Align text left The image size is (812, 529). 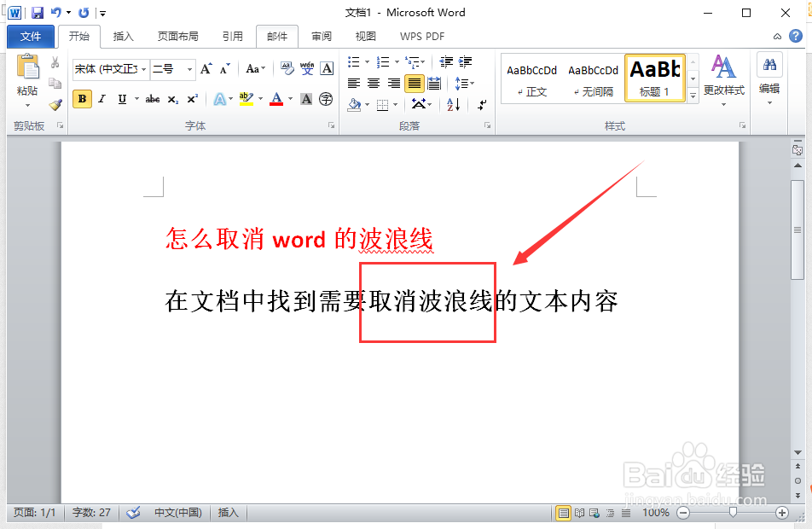tap(354, 83)
